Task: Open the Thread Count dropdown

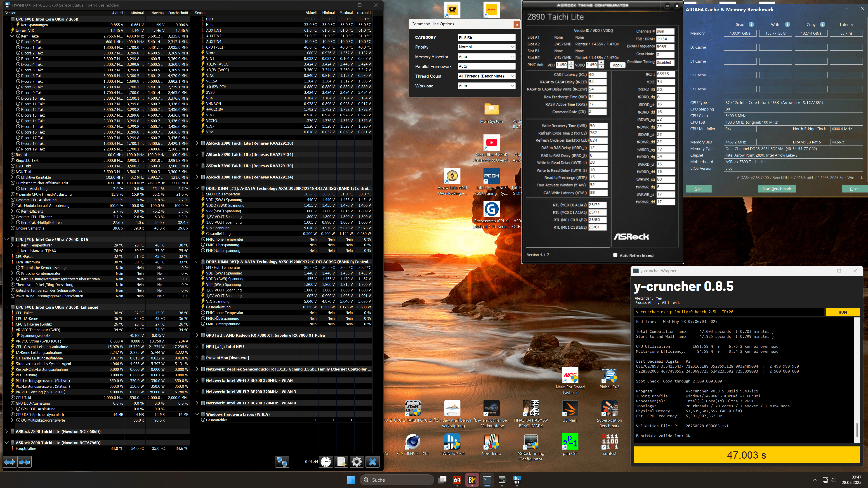Action: pyautogui.click(x=486, y=76)
